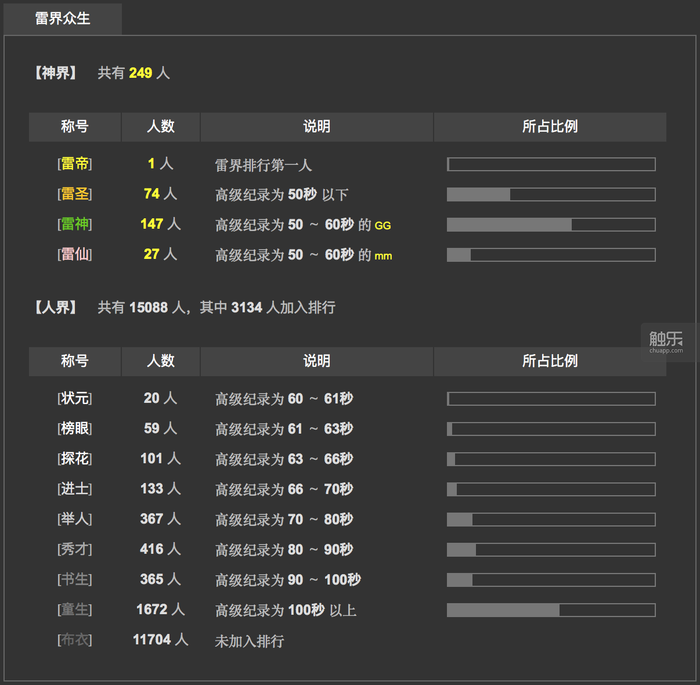
Task: Select the 状元 rank link
Action: 75,399
